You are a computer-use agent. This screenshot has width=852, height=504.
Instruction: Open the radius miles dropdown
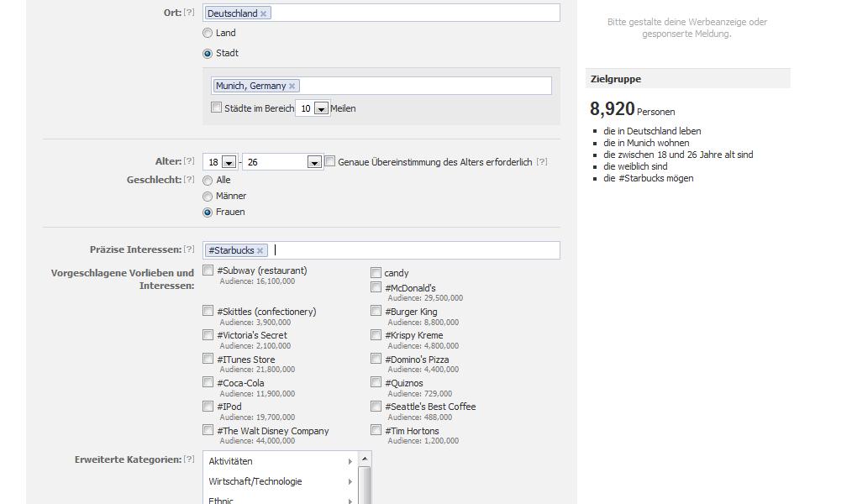pyautogui.click(x=321, y=109)
